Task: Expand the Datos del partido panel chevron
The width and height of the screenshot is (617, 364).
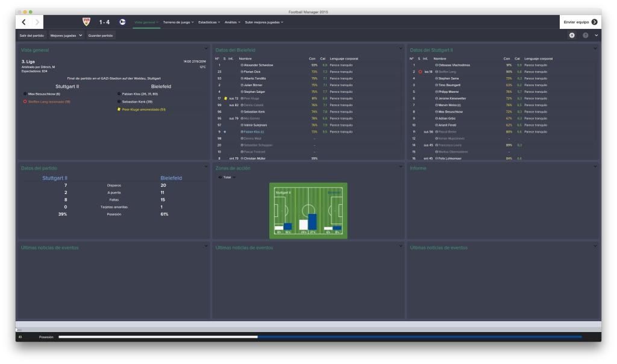Action: click(206, 167)
